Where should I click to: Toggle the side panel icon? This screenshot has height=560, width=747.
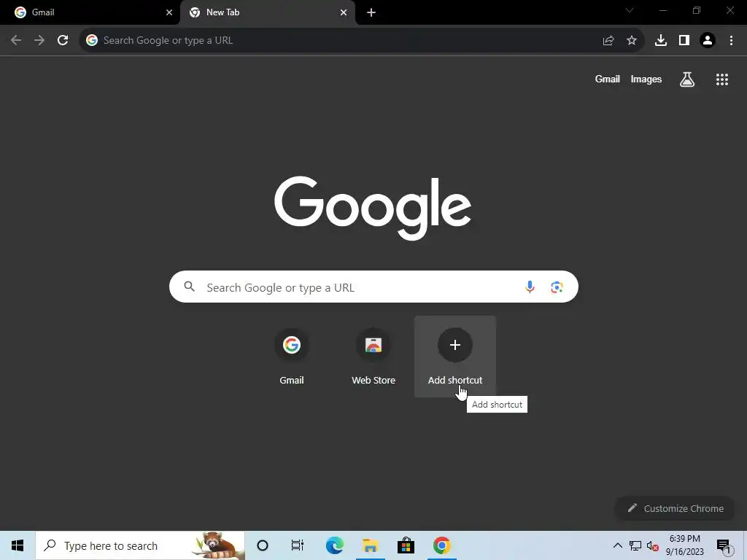point(684,40)
